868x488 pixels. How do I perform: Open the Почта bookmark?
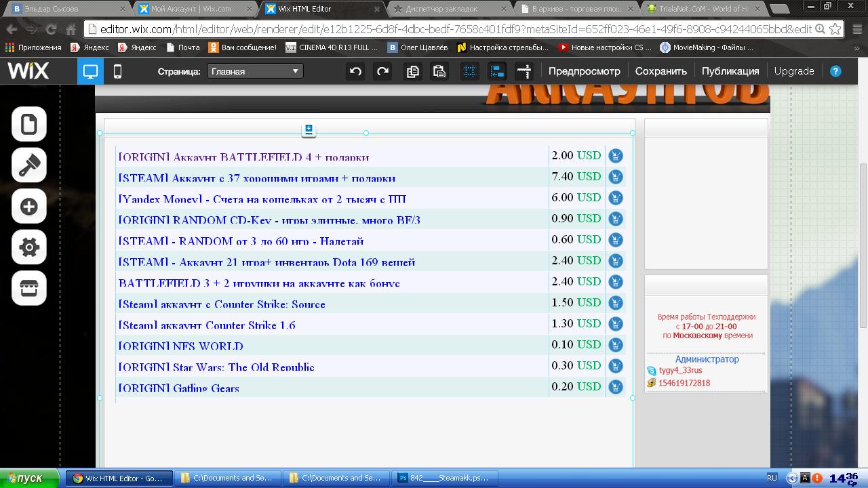point(183,47)
